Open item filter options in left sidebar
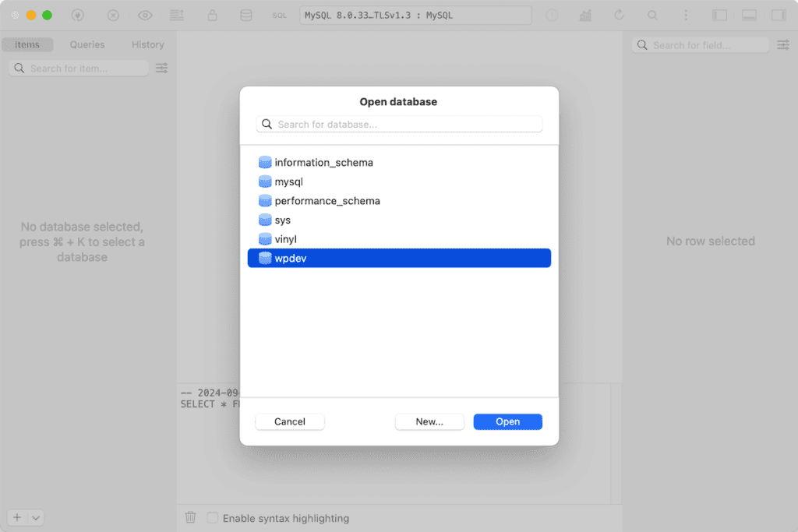 coord(161,69)
